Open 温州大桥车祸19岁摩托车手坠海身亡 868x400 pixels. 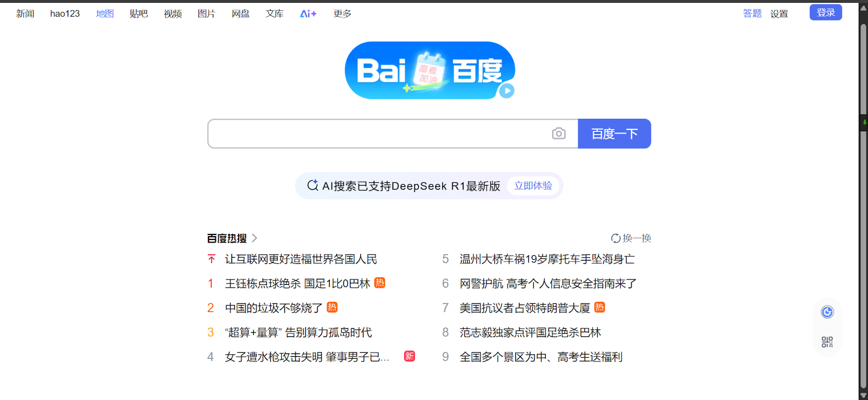(x=547, y=259)
